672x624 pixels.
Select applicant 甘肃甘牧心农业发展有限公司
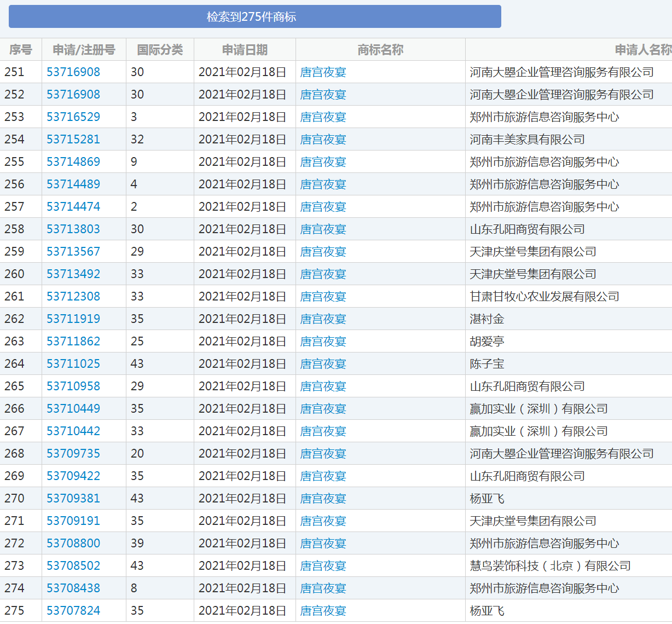[544, 296]
